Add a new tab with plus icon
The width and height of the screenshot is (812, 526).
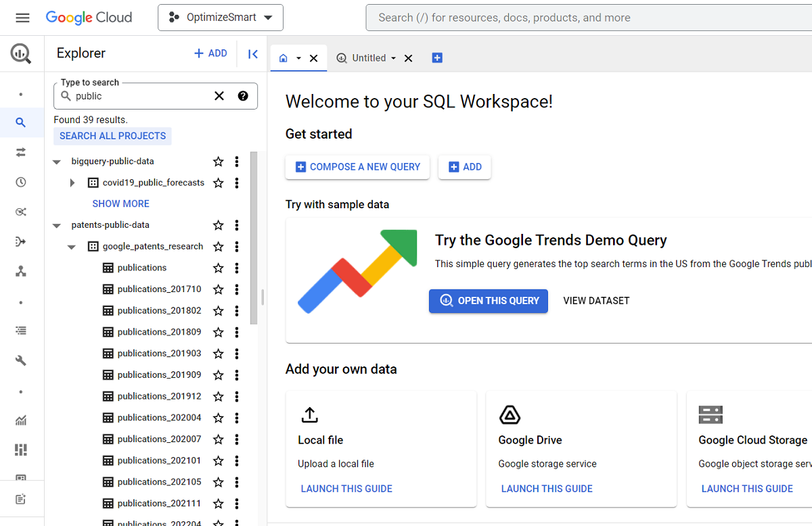point(437,58)
